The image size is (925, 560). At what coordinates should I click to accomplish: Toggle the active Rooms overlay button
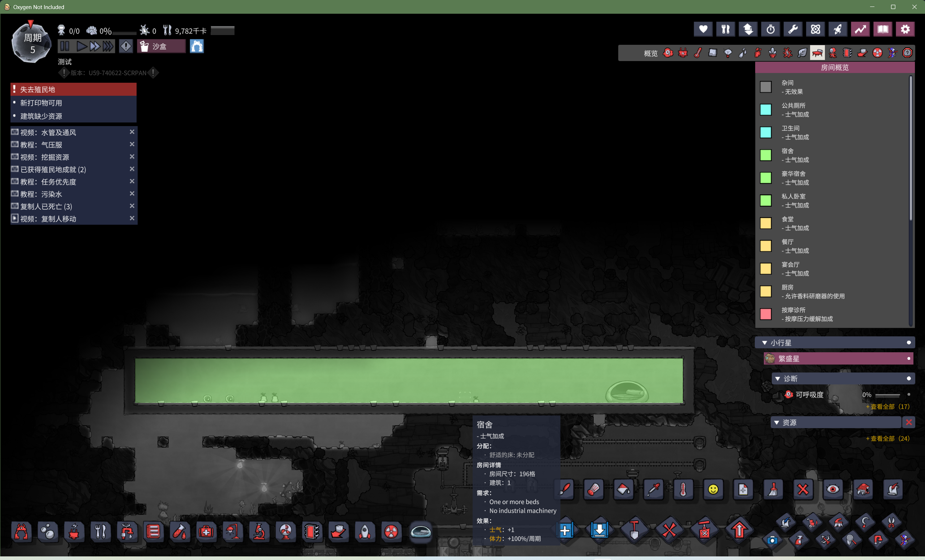[x=817, y=53]
